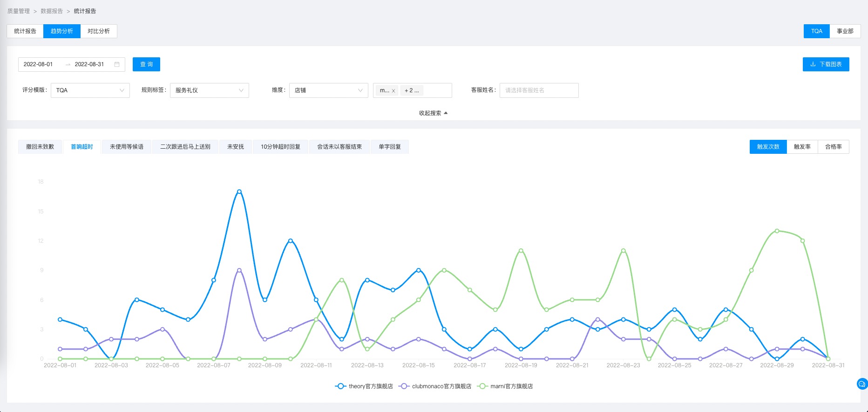
Task: Click theory peak data point on 08-08
Action: click(239, 192)
